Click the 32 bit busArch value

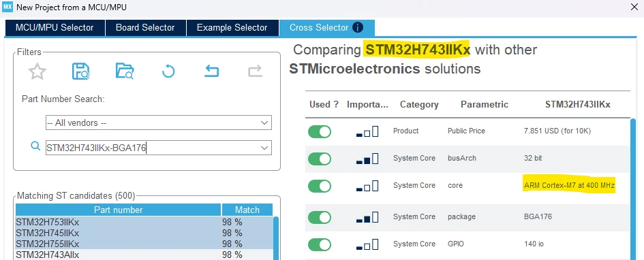pos(533,158)
